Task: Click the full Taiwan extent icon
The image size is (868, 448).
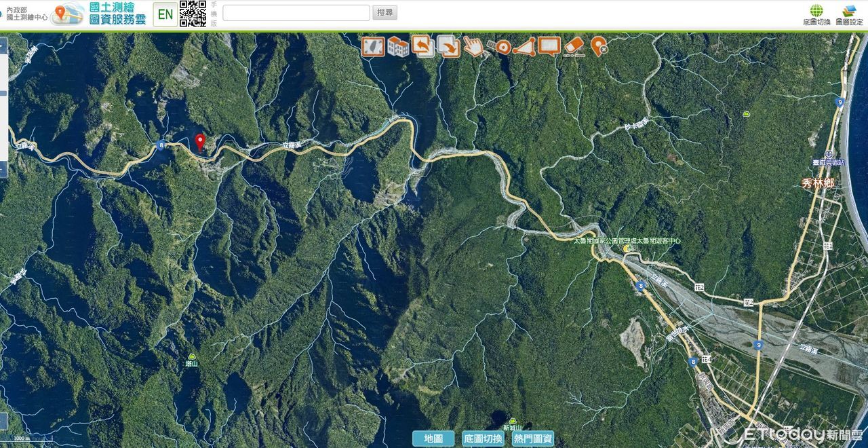Action: click(x=373, y=46)
